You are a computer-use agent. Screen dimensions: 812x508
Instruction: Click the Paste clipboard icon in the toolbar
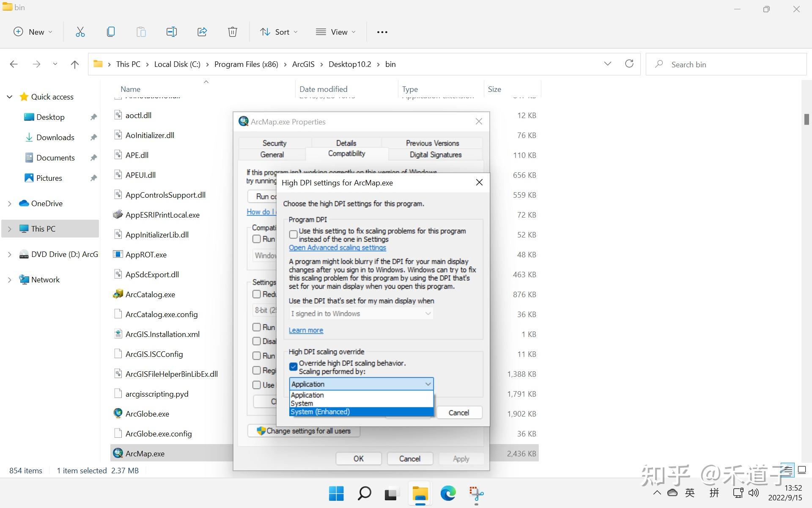[141, 32]
